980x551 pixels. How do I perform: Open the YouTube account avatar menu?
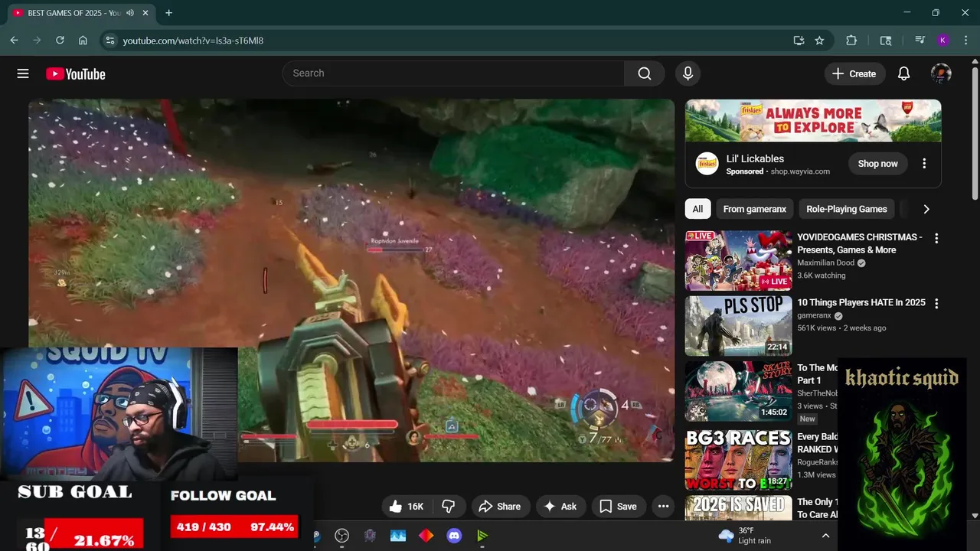click(x=941, y=73)
